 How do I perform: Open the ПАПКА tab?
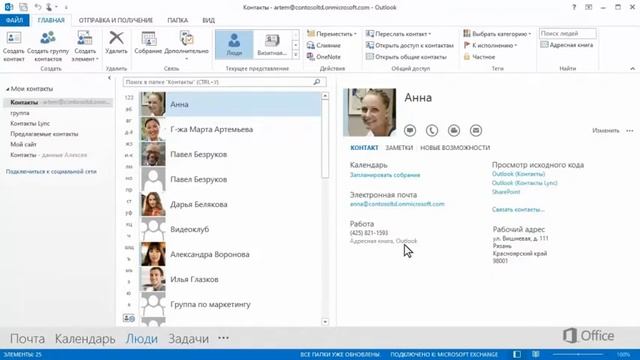click(178, 20)
